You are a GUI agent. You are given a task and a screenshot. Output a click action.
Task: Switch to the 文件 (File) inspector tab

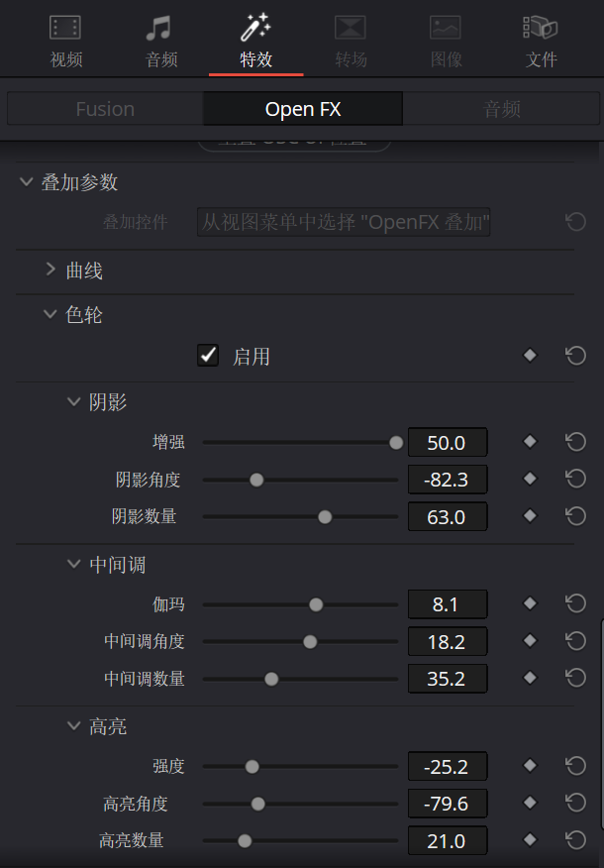[x=541, y=40]
